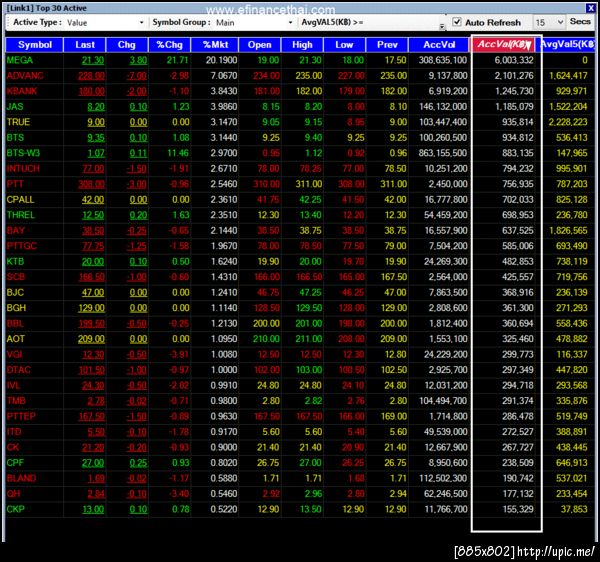Click KTB's %Mkt value 1.6240
This screenshot has width=600, height=562.
pos(224,262)
